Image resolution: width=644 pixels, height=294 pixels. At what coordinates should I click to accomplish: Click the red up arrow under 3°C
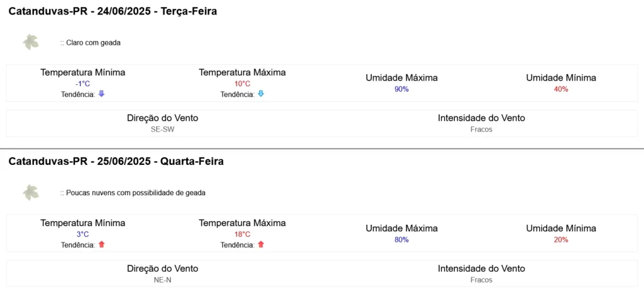pyautogui.click(x=101, y=244)
